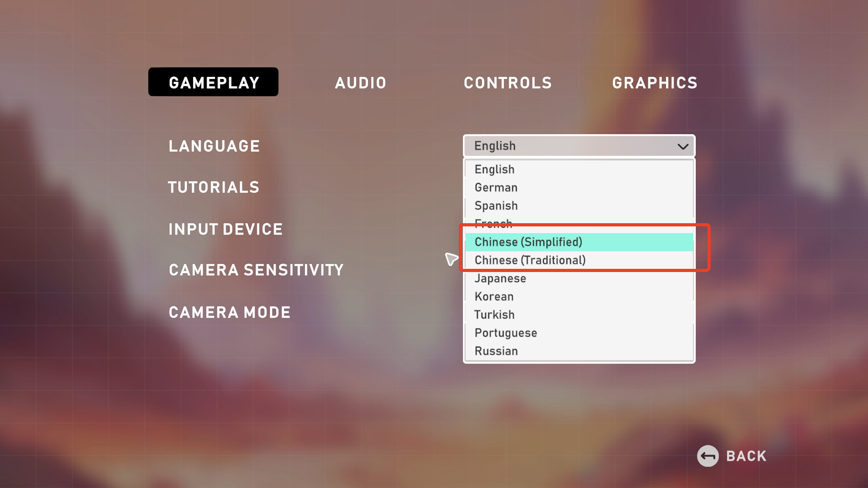Pick Portuguese language option
Screen dimensions: 868x488
(x=505, y=333)
